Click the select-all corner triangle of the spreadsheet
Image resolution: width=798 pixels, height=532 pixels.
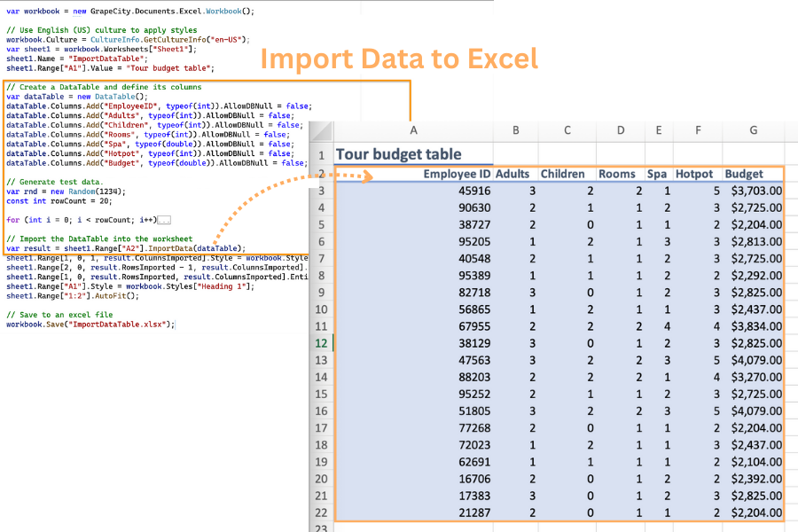321,131
